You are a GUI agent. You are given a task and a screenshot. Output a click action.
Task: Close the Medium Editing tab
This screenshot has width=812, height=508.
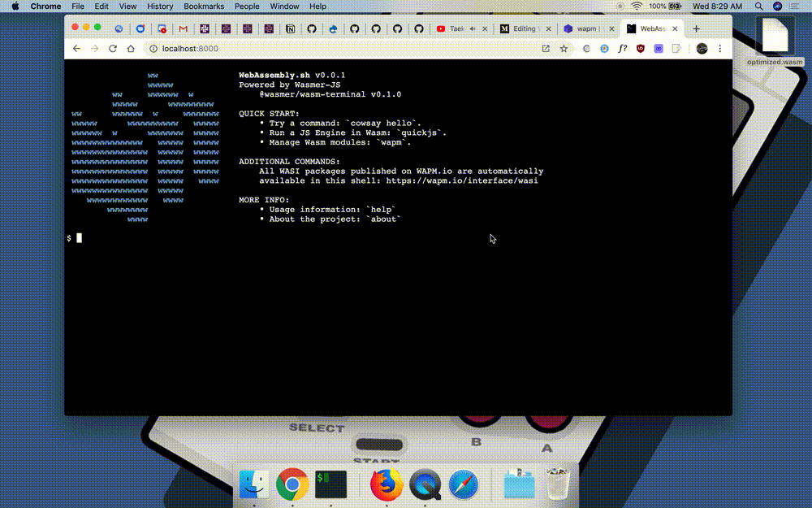pyautogui.click(x=548, y=28)
